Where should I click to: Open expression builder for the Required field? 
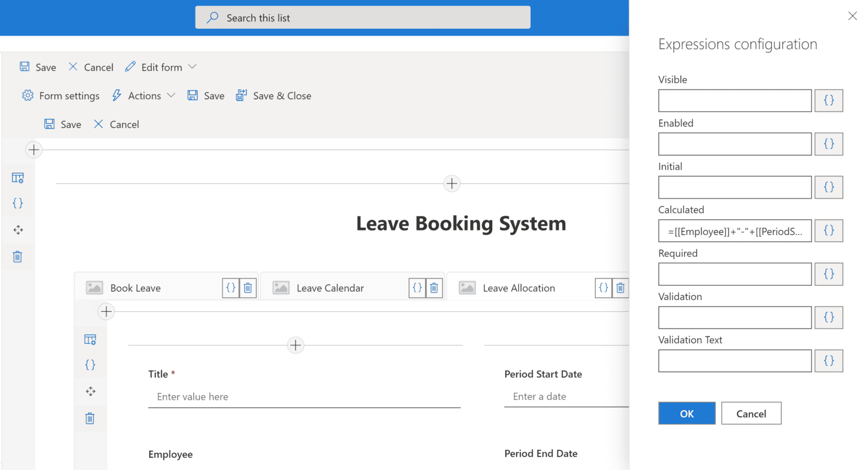(x=828, y=274)
